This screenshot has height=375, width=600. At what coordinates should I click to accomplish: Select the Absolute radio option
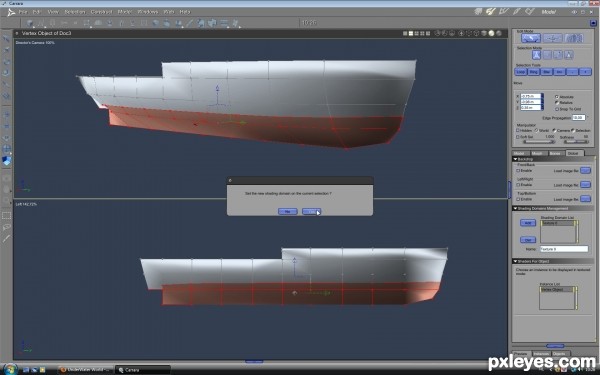click(557, 97)
